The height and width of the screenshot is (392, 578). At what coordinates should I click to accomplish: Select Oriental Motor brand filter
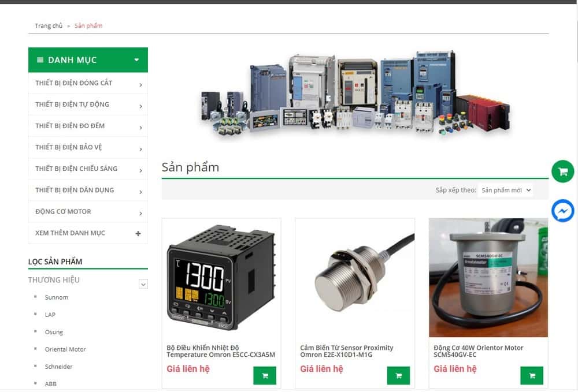pyautogui.click(x=65, y=349)
